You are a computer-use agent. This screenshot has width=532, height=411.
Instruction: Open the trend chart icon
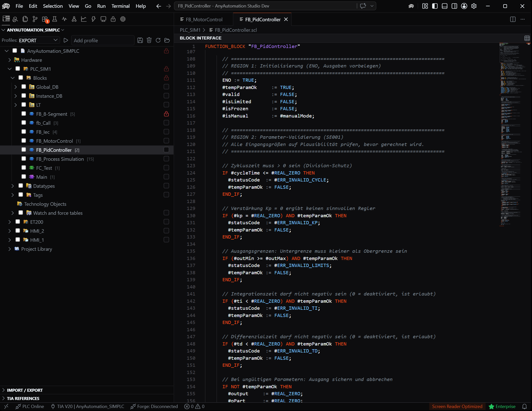click(x=84, y=19)
